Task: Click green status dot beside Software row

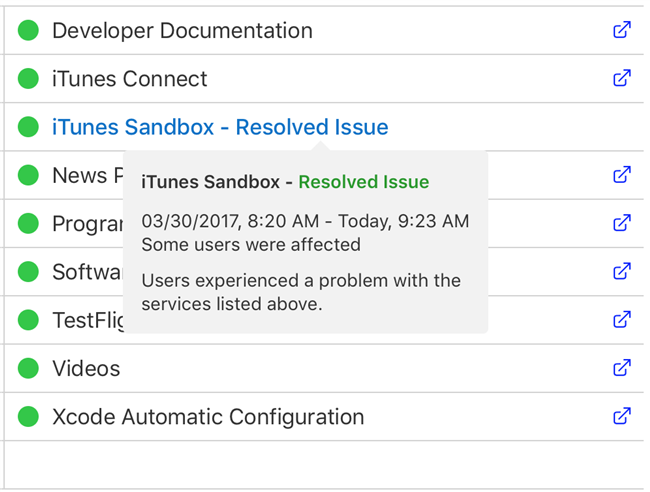Action: pos(28,271)
